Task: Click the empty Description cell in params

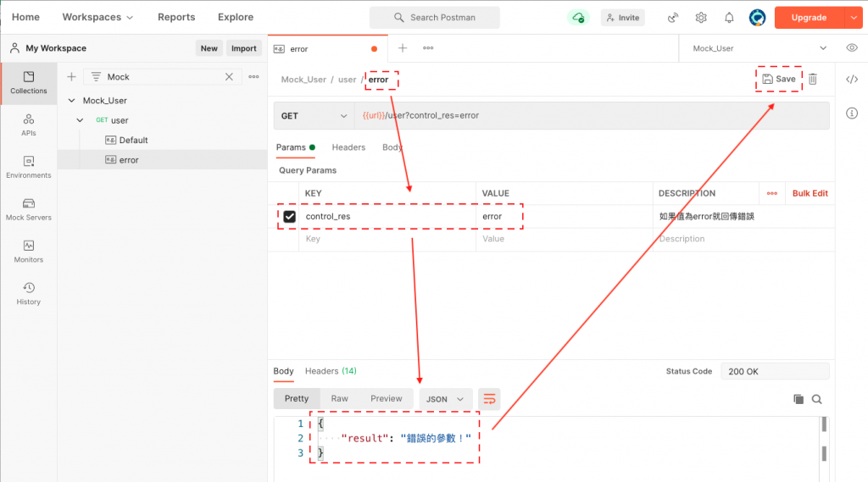Action: coord(743,239)
